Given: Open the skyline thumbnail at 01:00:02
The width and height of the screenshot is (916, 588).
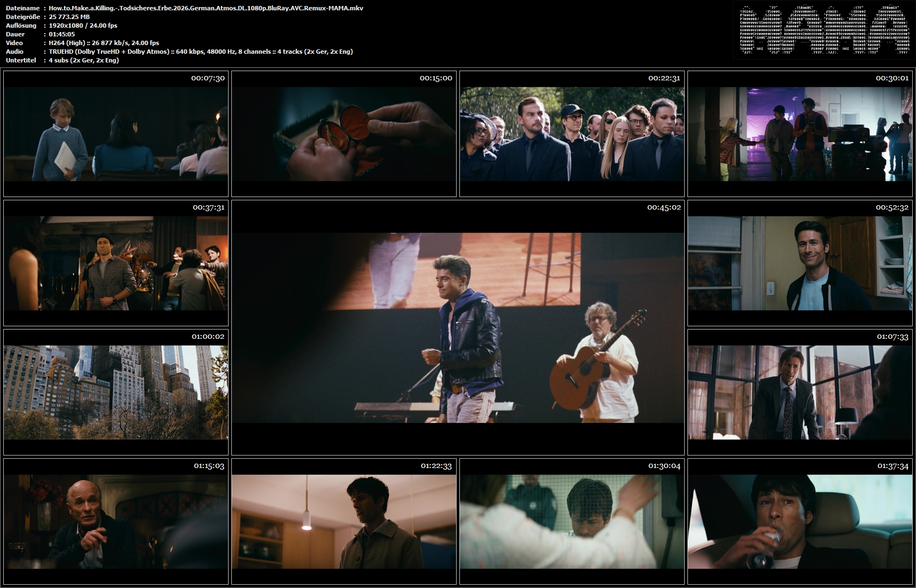Looking at the screenshot, I should pyautogui.click(x=116, y=392).
